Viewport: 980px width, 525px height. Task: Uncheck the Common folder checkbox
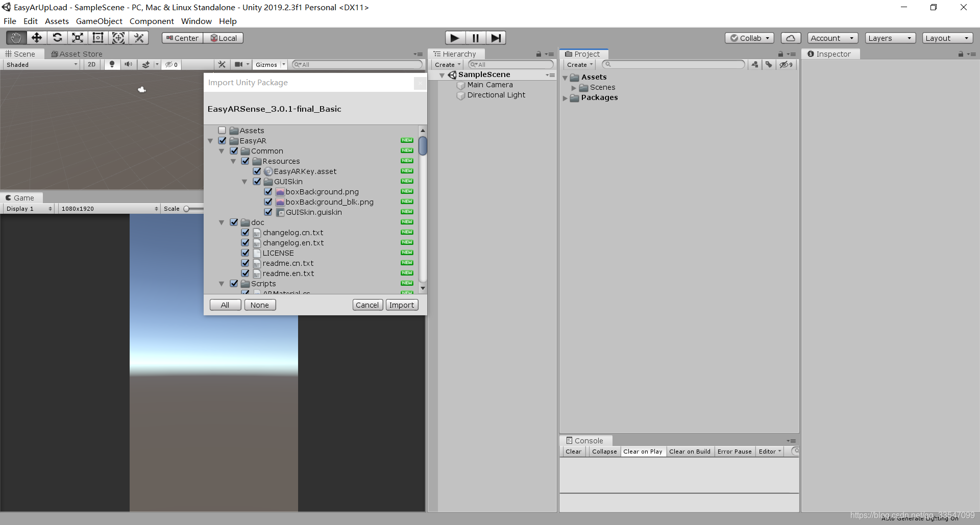234,151
